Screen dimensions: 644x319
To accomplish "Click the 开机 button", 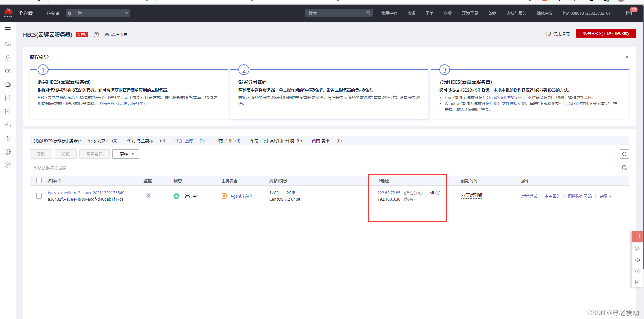I will (x=41, y=154).
